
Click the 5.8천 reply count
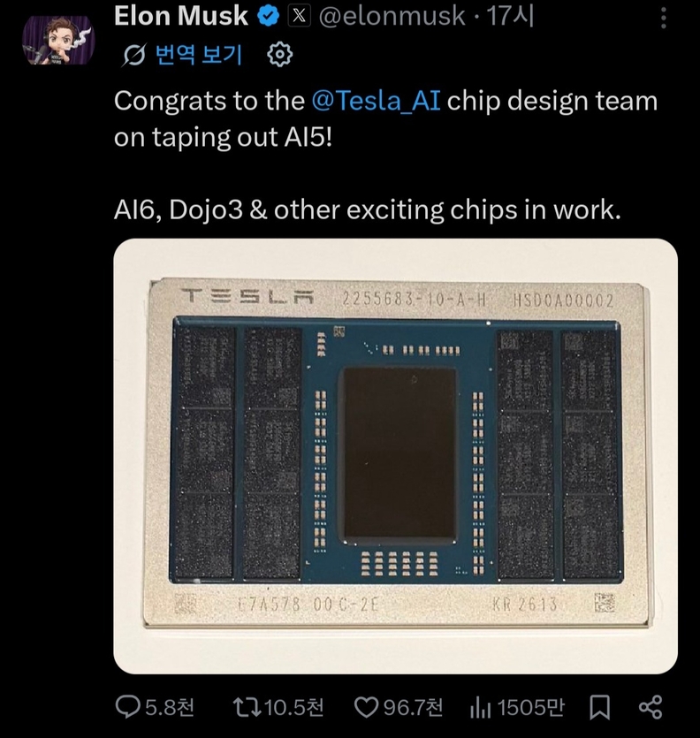tap(168, 707)
